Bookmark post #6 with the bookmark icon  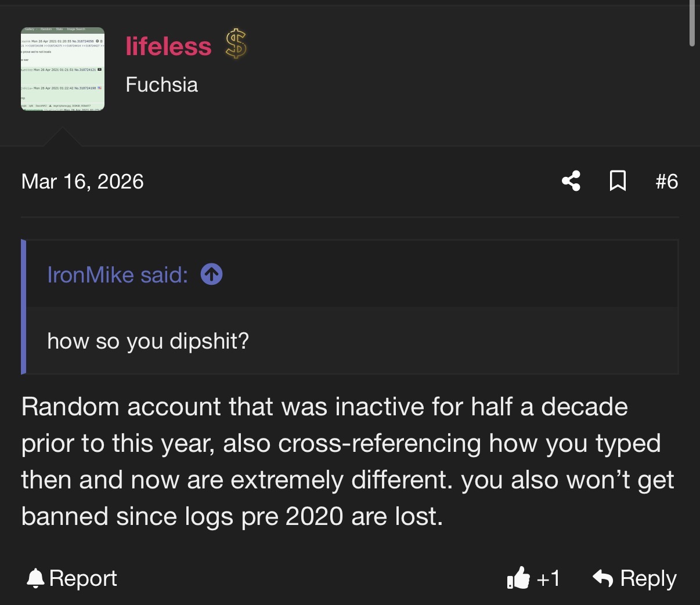pos(618,181)
